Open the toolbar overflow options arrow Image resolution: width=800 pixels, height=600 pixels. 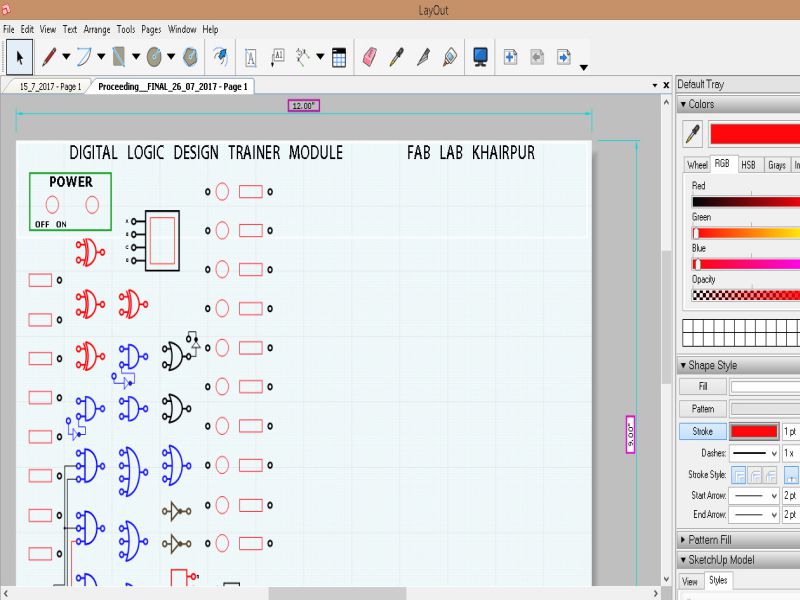pos(584,67)
